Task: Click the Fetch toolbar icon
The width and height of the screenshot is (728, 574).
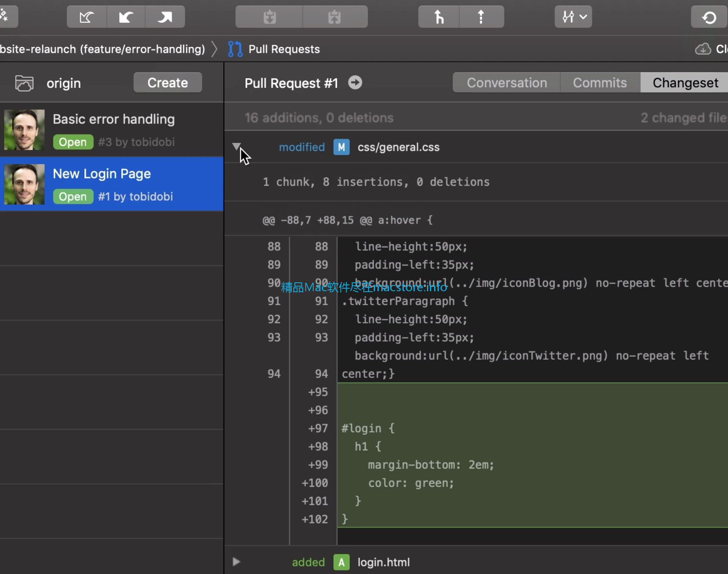Action: pos(87,17)
